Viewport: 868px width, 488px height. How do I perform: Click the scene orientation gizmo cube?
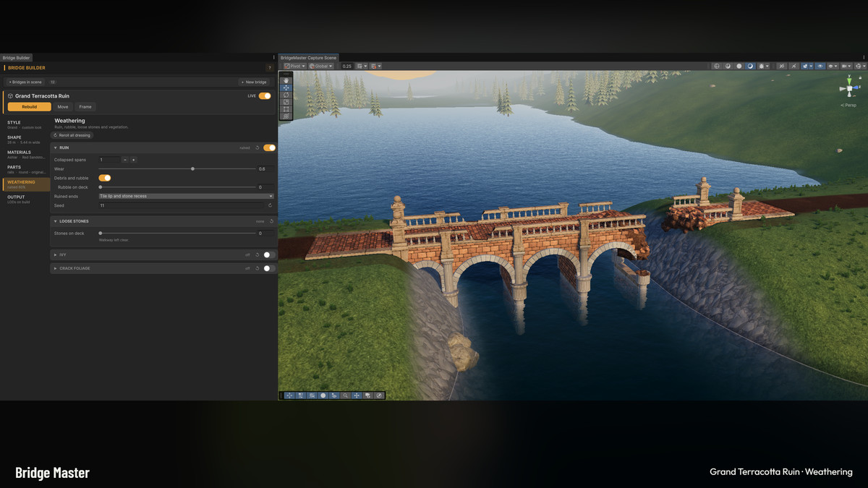pyautogui.click(x=849, y=88)
